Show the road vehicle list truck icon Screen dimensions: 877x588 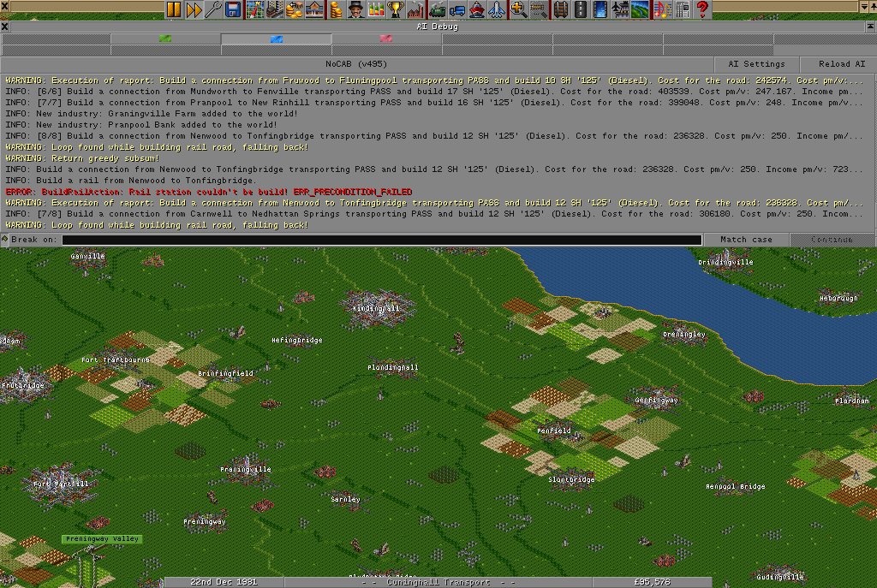[456, 9]
